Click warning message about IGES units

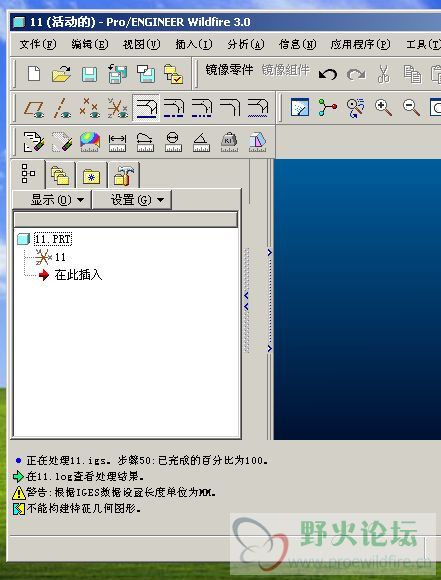coord(121,492)
